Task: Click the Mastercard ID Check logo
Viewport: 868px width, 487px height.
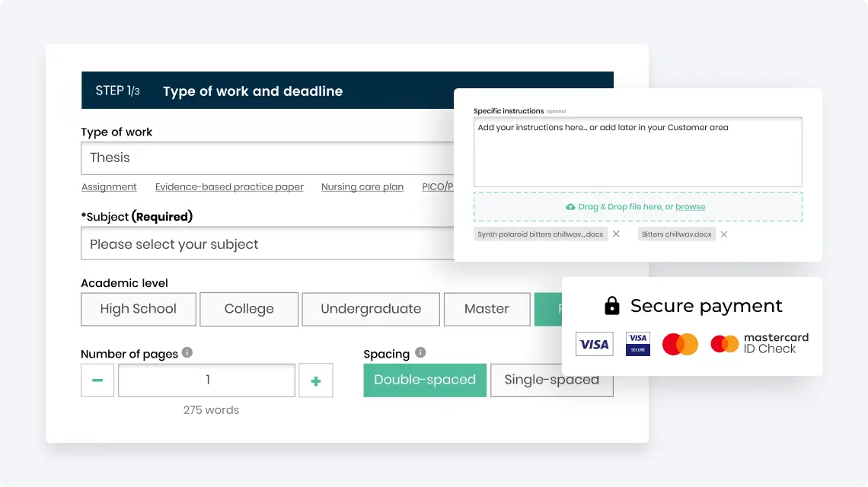Action: click(760, 344)
